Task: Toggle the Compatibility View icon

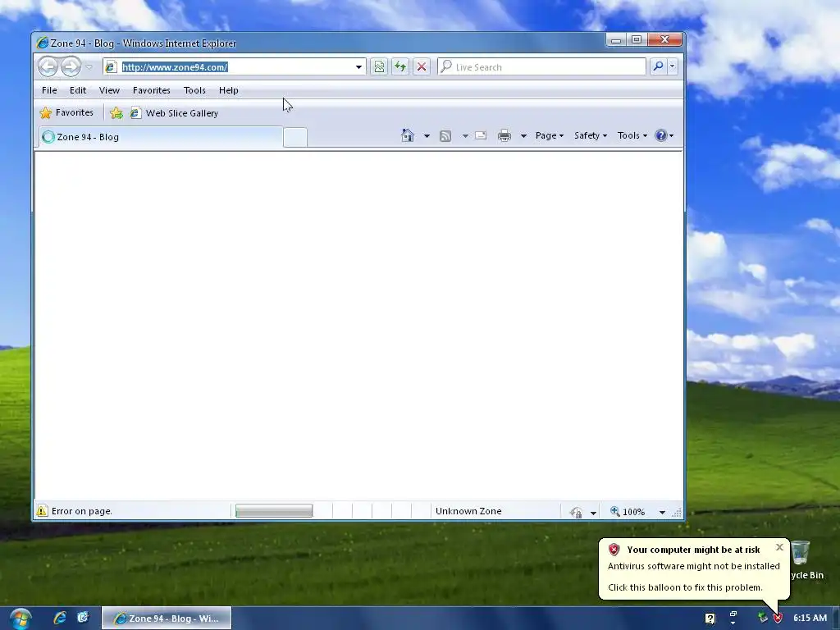Action: (x=379, y=67)
